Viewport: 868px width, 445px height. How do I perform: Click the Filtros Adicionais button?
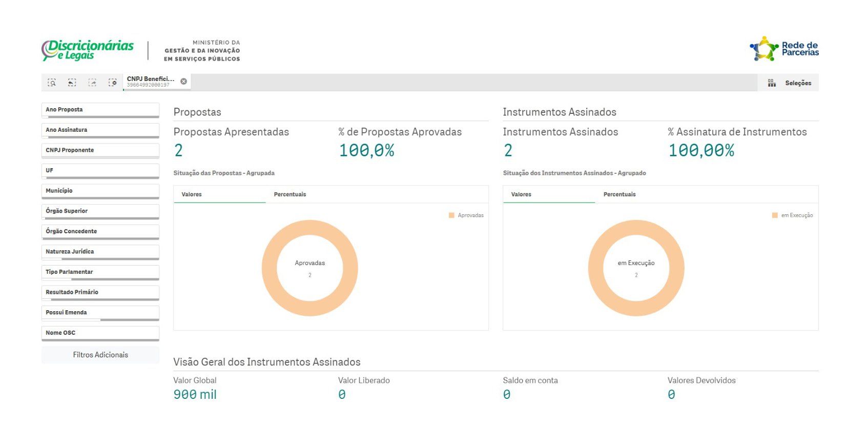tap(100, 355)
